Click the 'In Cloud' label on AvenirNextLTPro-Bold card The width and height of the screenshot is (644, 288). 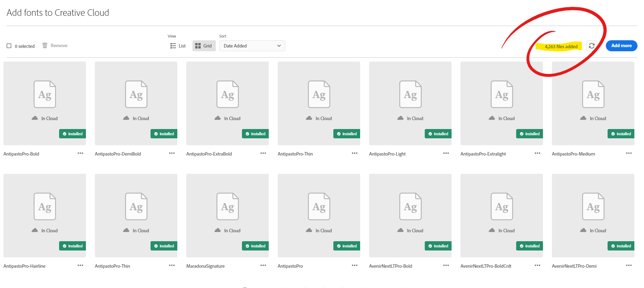click(x=415, y=231)
